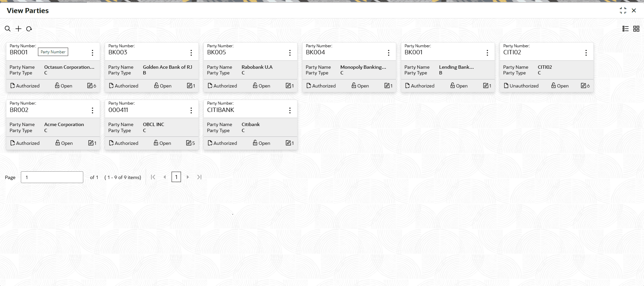Open three-dot menu on BR002 card
The width and height of the screenshot is (644, 286).
click(92, 110)
